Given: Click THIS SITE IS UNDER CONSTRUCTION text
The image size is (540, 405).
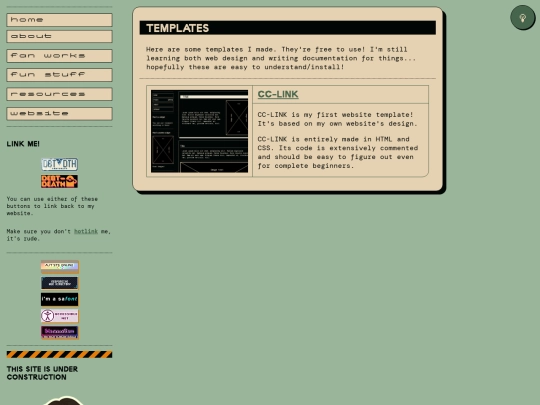Looking at the screenshot, I should 42,373.
